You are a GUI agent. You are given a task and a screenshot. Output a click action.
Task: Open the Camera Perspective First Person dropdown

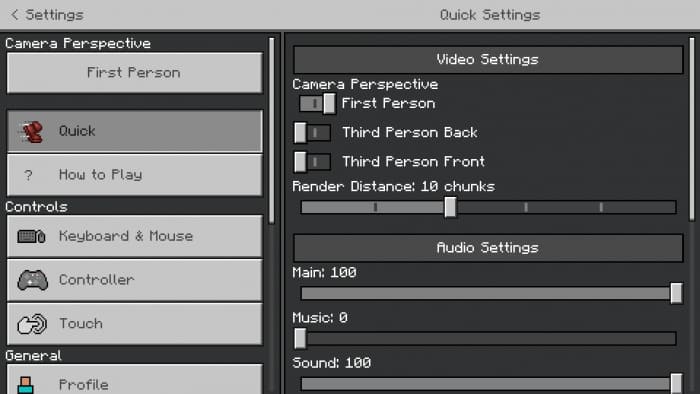click(134, 73)
